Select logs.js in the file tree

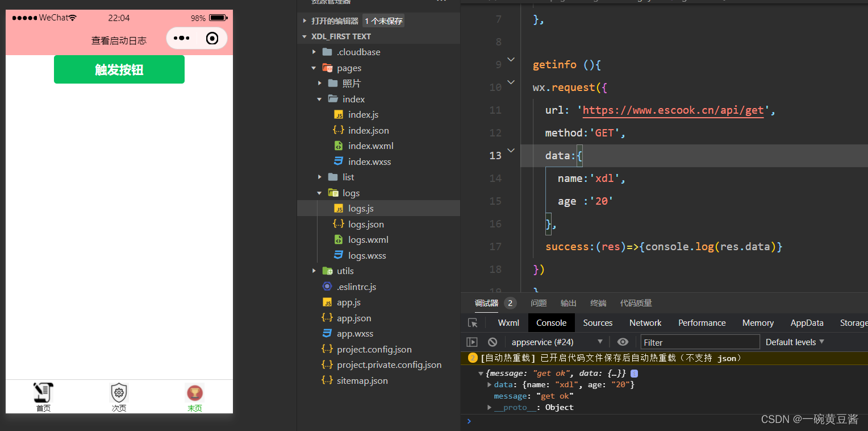[378, 208]
